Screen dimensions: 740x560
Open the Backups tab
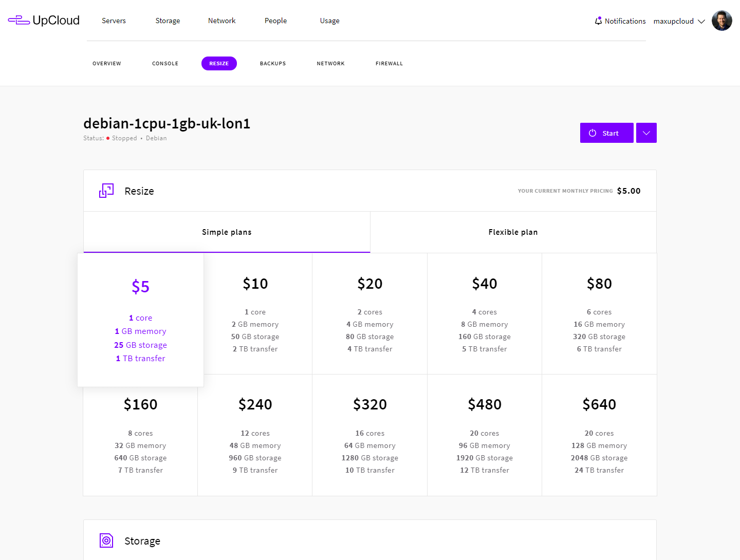(x=273, y=64)
